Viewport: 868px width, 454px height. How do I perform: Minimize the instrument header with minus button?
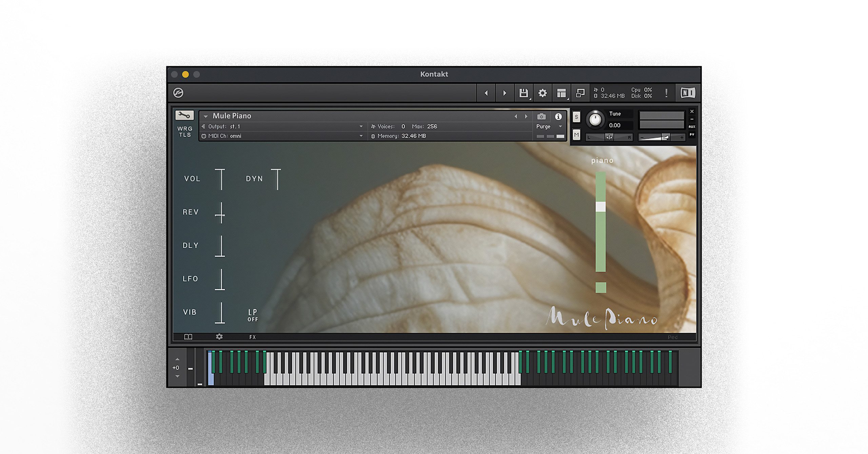[692, 119]
